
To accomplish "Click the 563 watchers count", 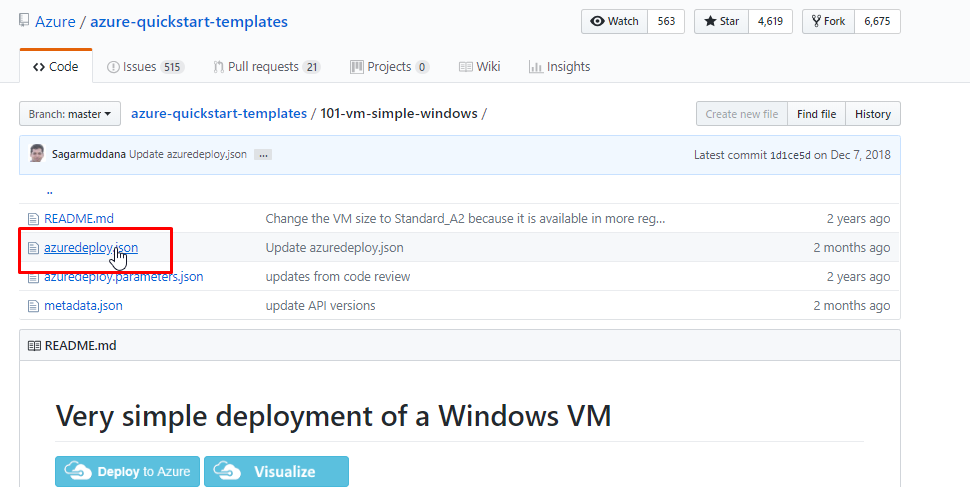I will [x=666, y=21].
